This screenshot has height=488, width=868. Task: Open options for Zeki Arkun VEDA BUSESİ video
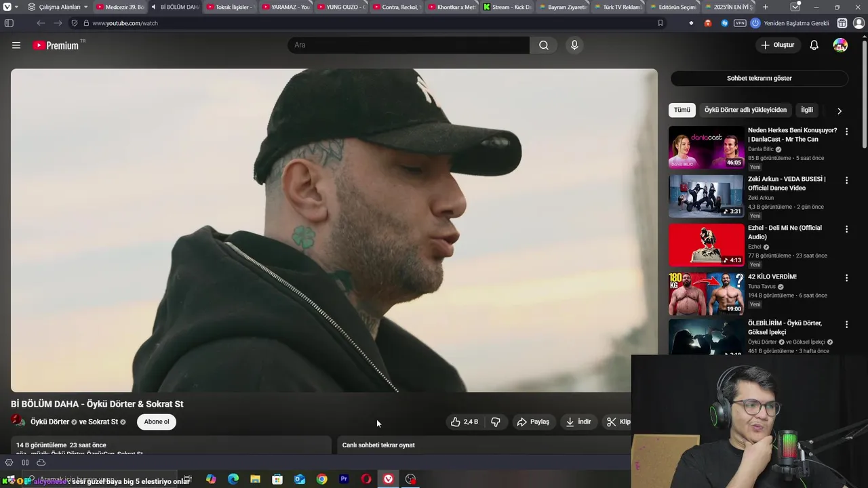click(846, 180)
